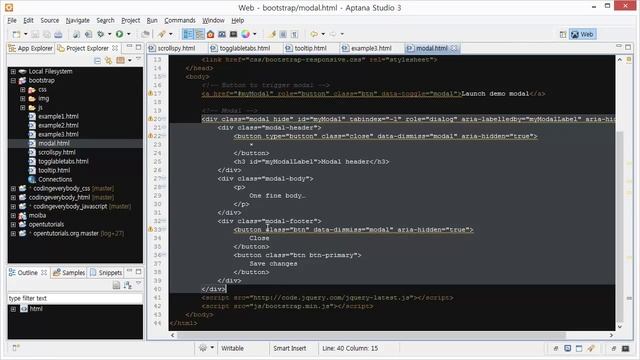Click the gear icon in status bar
This screenshot has width=640, height=360.
pyautogui.click(x=202, y=348)
